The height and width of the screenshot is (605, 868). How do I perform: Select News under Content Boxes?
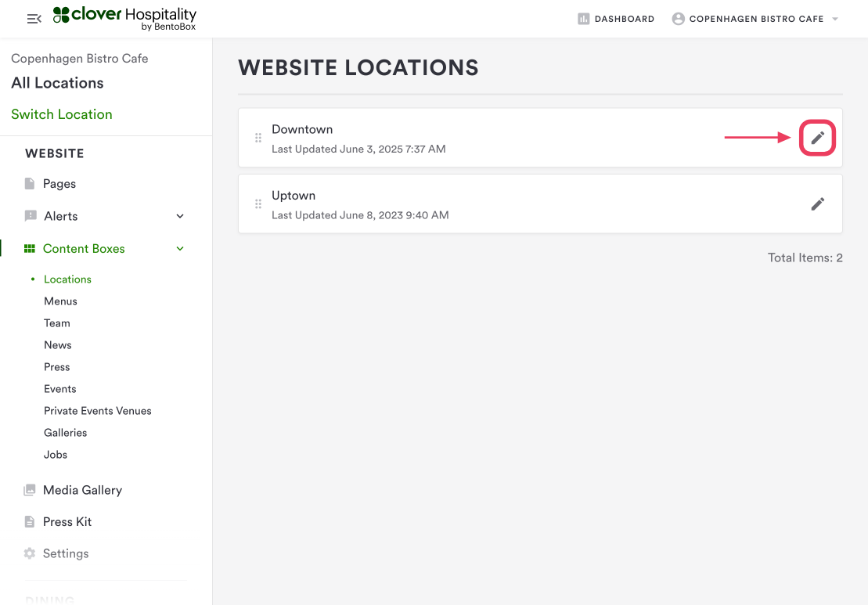pyautogui.click(x=58, y=345)
